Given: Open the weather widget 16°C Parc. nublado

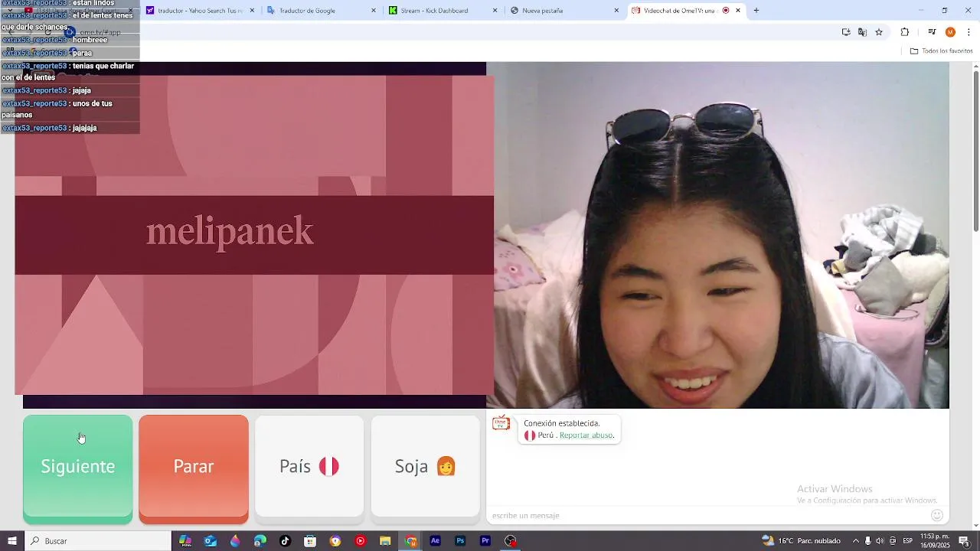Looking at the screenshot, I should pos(801,541).
